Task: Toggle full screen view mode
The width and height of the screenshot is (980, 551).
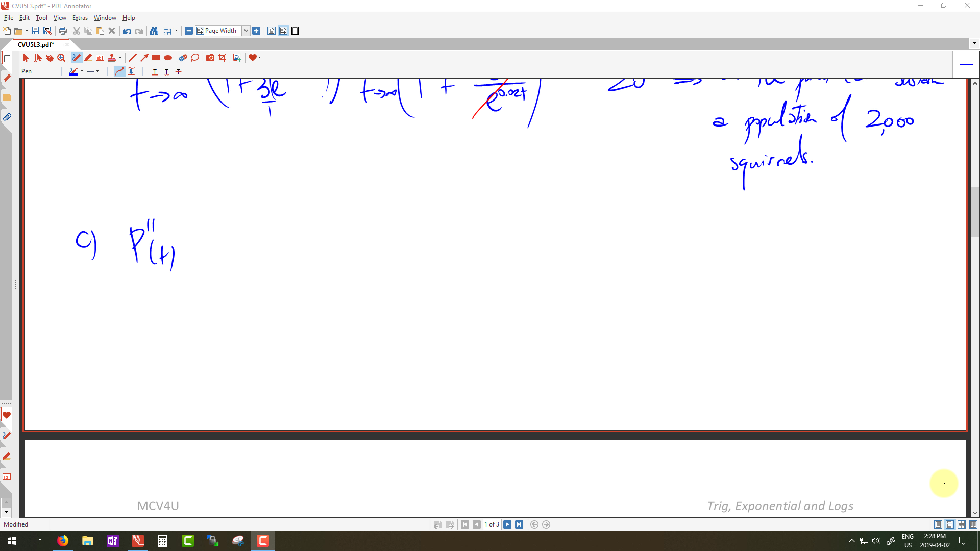Action: click(295, 31)
